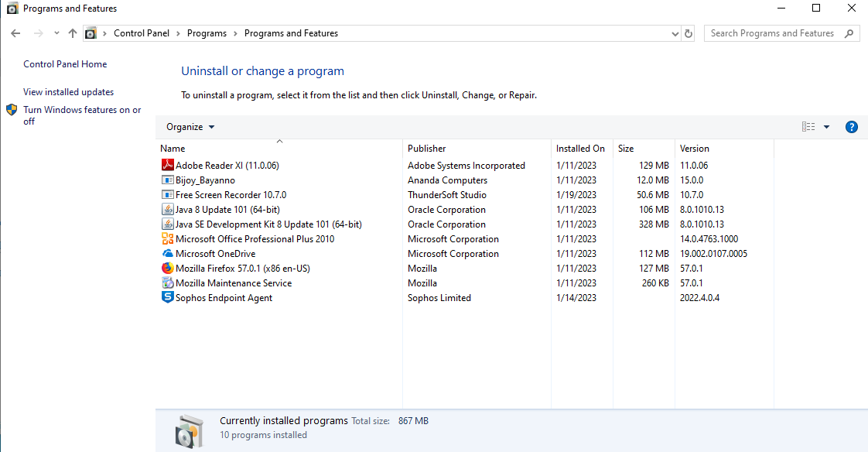Click the 1/14/2023 installed date
868x452 pixels.
(576, 297)
